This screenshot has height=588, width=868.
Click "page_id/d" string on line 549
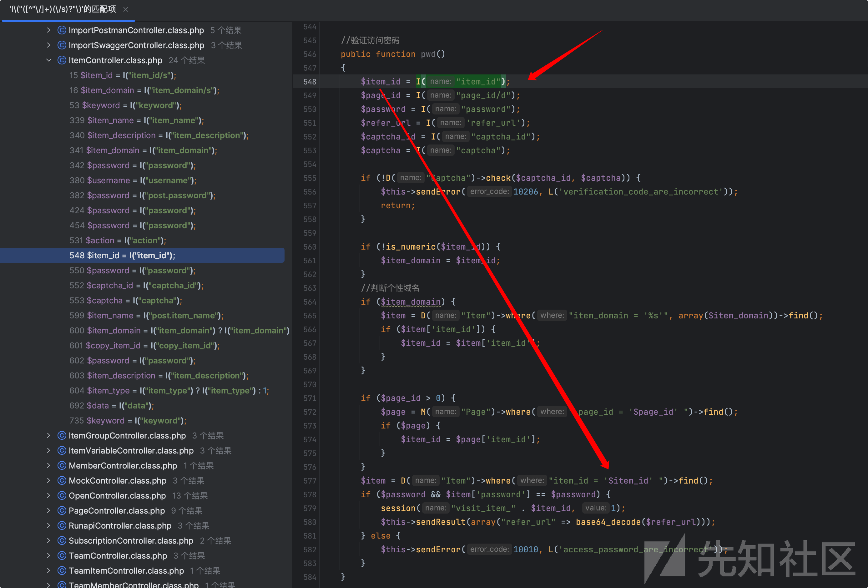tap(483, 95)
